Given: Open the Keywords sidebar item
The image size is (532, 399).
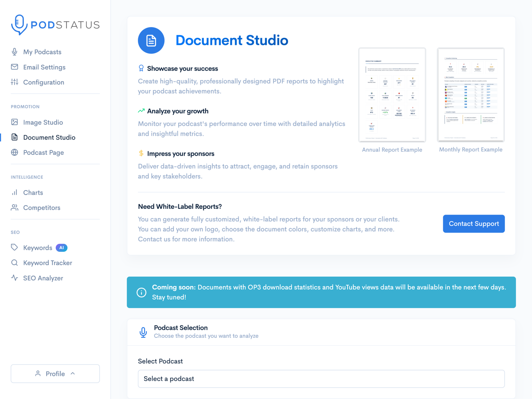Looking at the screenshot, I should pos(38,247).
